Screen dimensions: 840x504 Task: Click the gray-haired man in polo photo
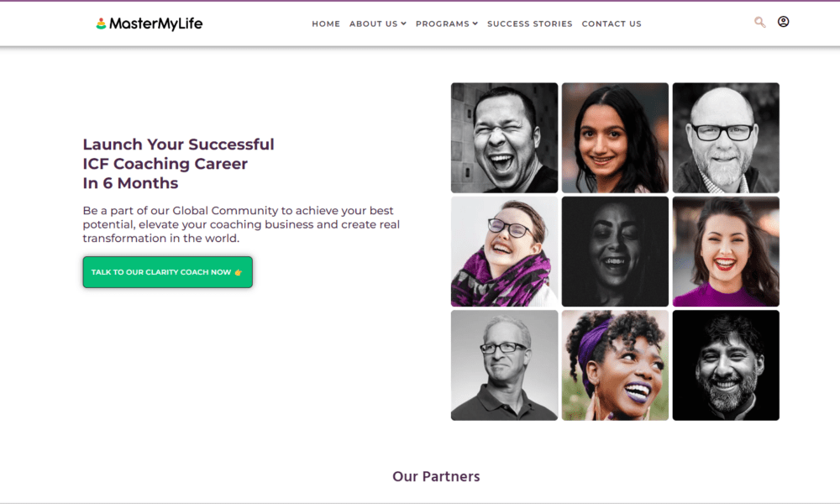pos(504,365)
